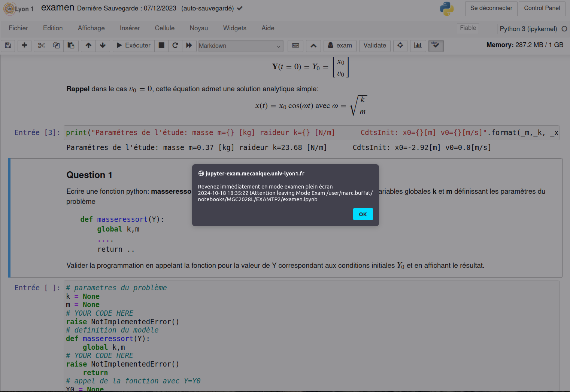Expand the Cellule menu
Image resolution: width=570 pixels, height=392 pixels.
click(164, 28)
